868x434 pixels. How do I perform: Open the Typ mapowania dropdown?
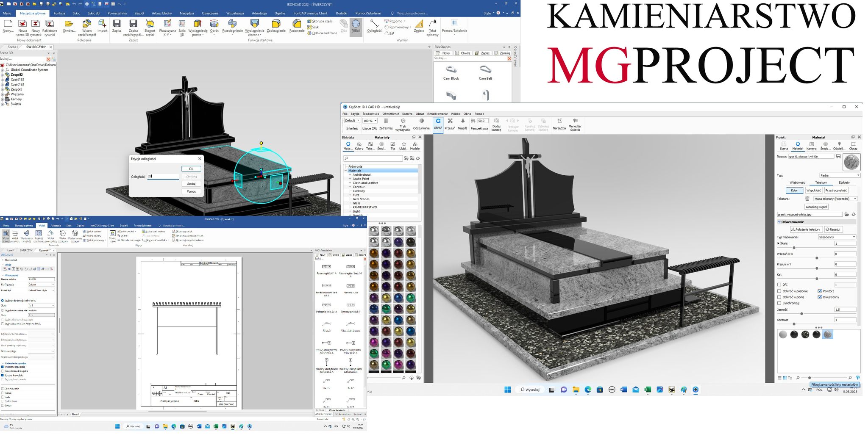837,237
